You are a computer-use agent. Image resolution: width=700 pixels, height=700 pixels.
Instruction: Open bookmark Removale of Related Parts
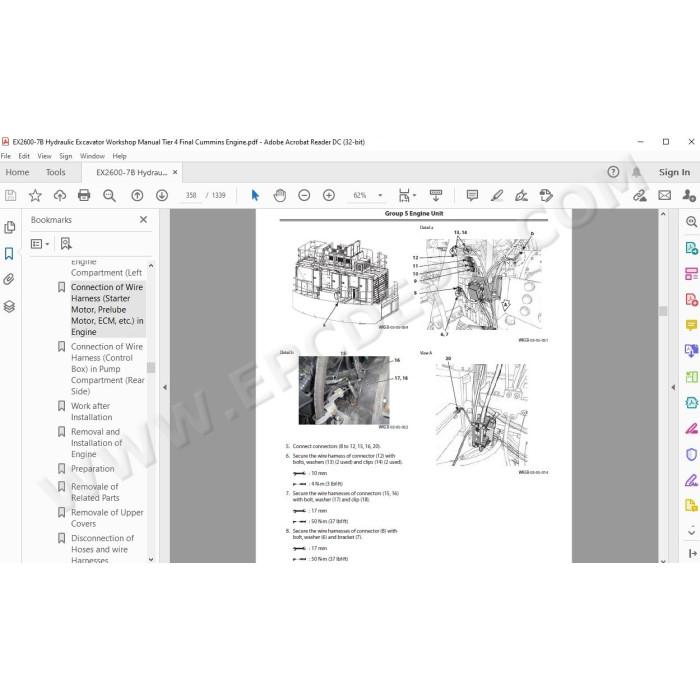(95, 492)
